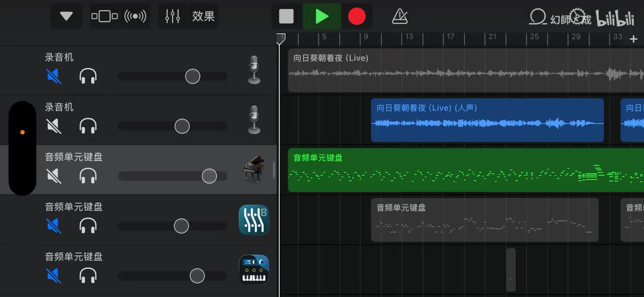Select the second 录音机 microphone instrument icon

click(x=255, y=120)
